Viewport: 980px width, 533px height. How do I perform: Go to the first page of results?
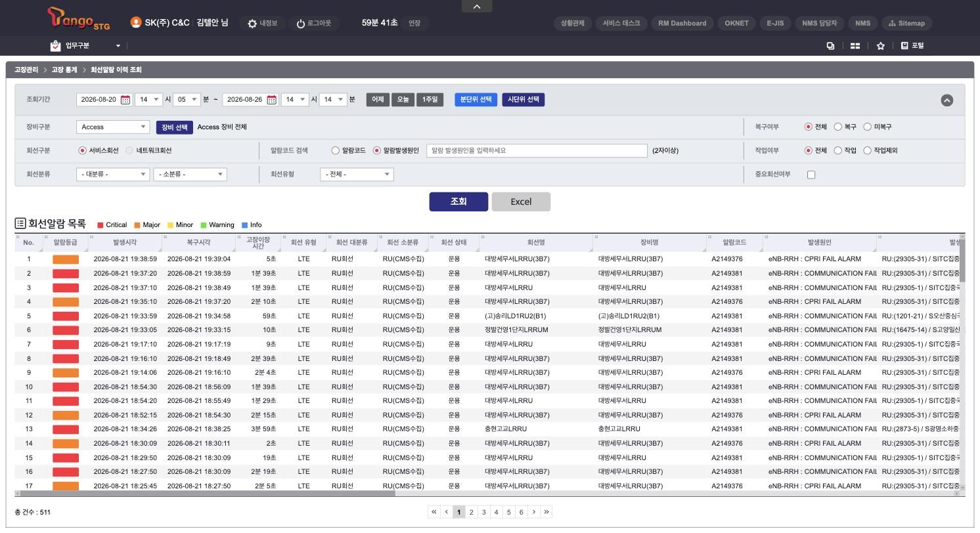[x=434, y=512]
